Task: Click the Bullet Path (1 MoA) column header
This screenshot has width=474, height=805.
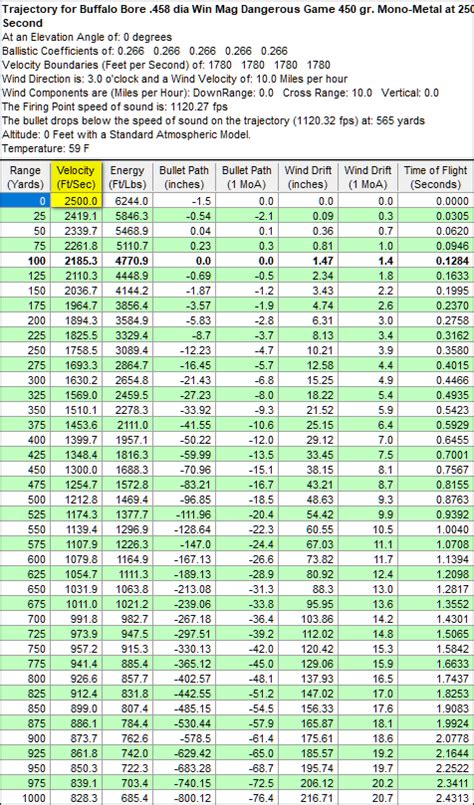Action: (246, 177)
